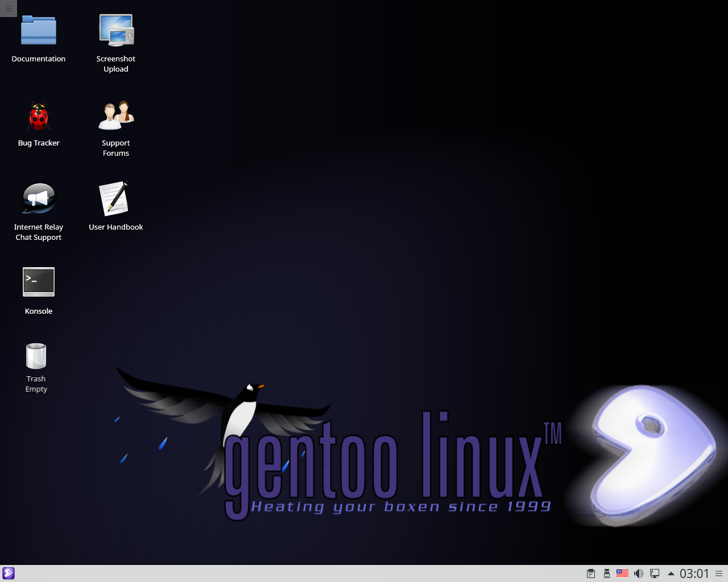Expand hidden system tray icons with the arrow
The image size is (728, 582).
[x=670, y=573]
